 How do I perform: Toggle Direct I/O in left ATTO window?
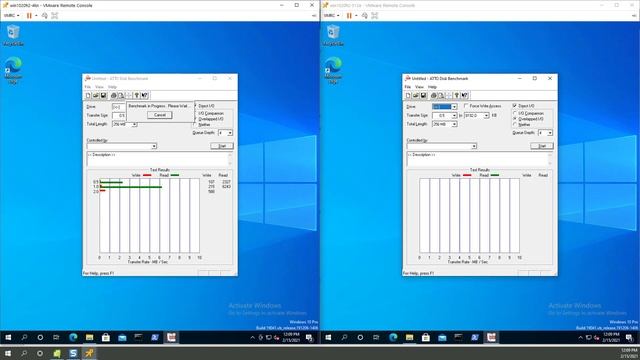tap(206, 106)
